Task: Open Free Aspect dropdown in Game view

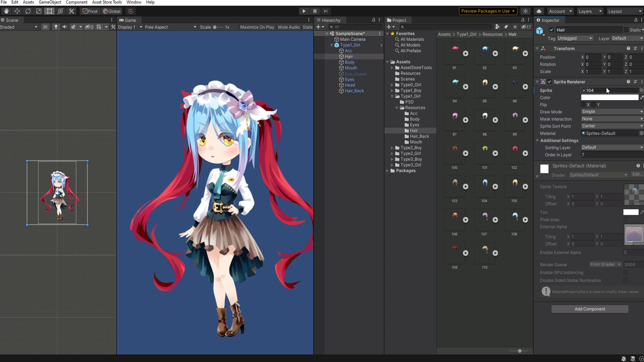Action: tap(170, 27)
